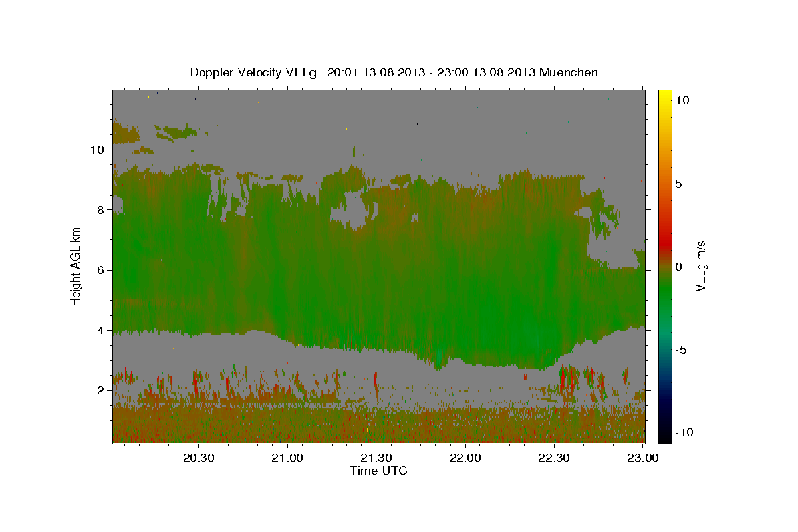Click the plot title 'Doppler Velocity VELg'

coord(254,72)
